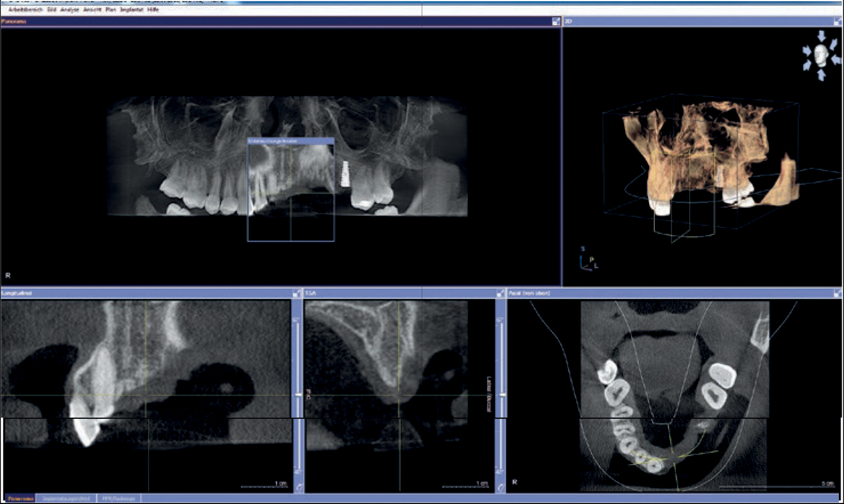Open the Arbeitsbereich menu
The height and width of the screenshot is (504, 844).
pyautogui.click(x=25, y=10)
